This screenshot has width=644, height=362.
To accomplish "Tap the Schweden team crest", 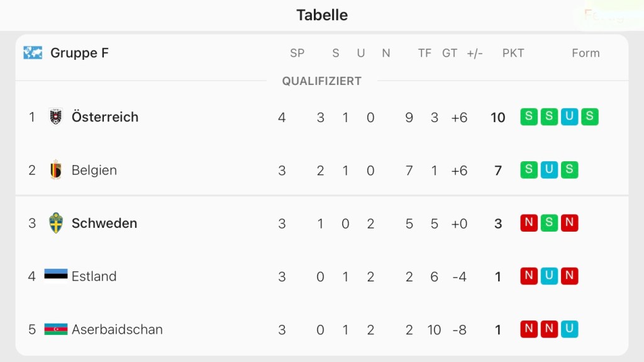I will 56,223.
